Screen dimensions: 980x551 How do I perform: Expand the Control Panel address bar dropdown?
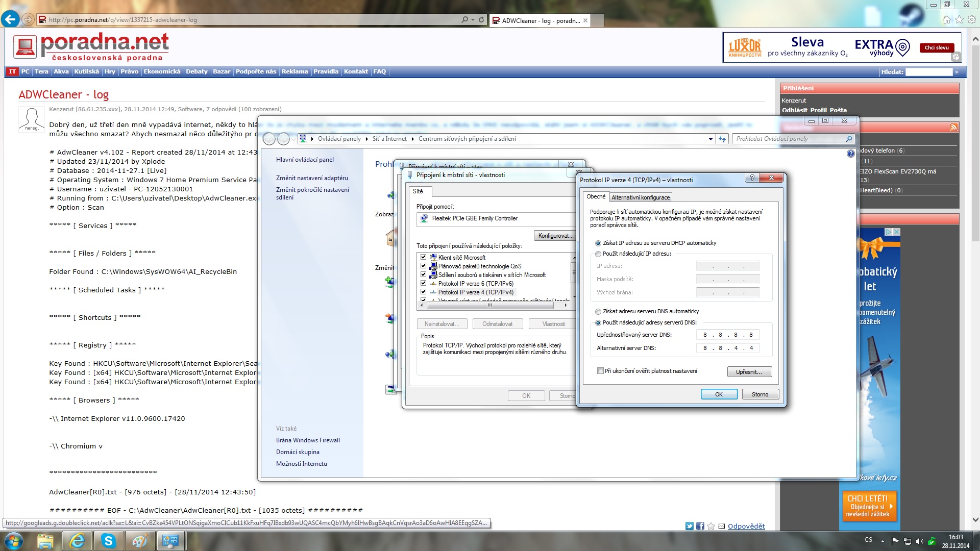(x=710, y=139)
